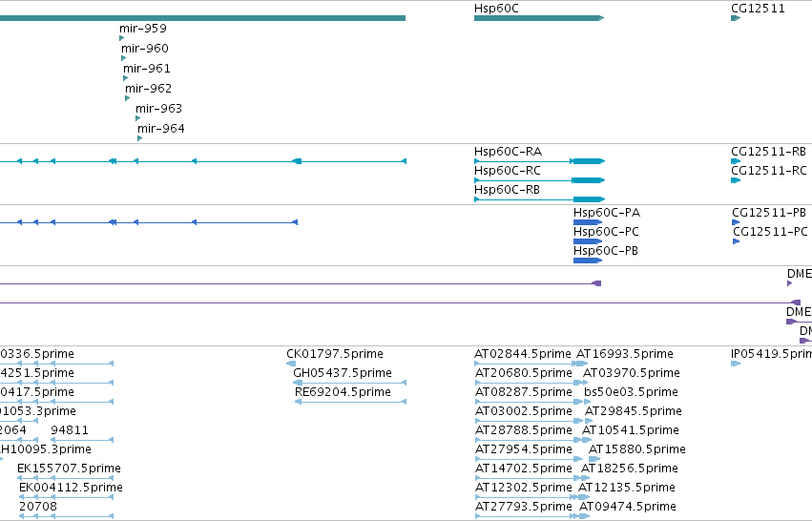Open transcript Hsp60C-RB
The image size is (812, 521).
pos(507,190)
